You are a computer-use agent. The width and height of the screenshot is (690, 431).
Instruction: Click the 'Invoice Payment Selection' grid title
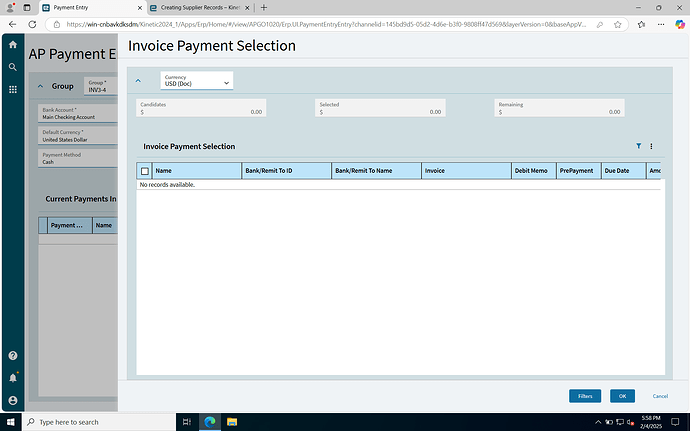pyautogui.click(x=189, y=146)
